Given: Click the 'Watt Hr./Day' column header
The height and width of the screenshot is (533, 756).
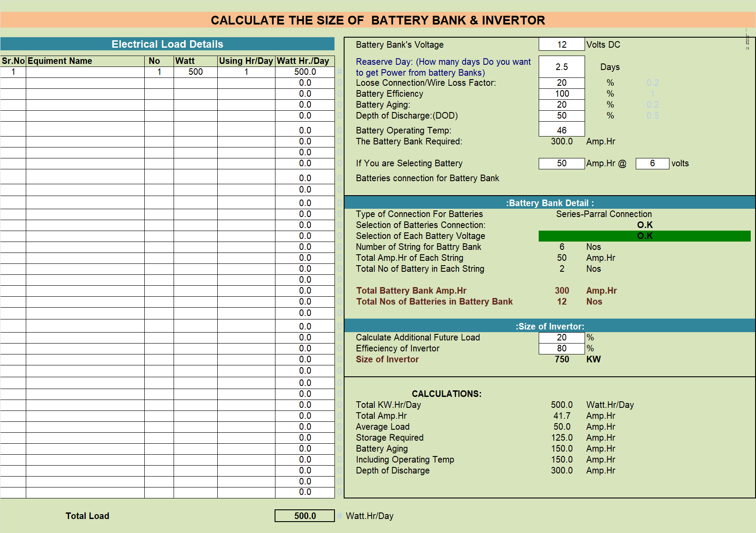Looking at the screenshot, I should coord(305,61).
